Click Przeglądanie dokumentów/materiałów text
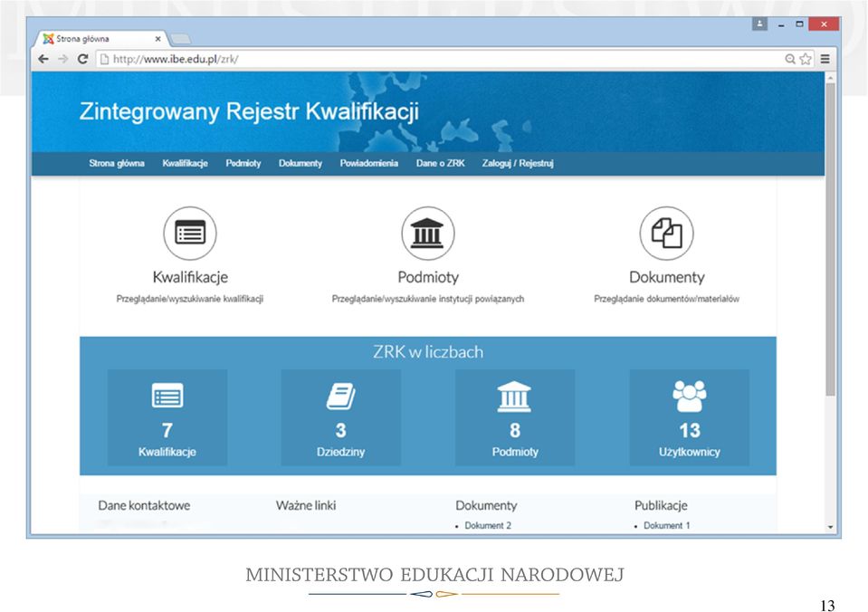The width and height of the screenshot is (868, 612). 666,299
